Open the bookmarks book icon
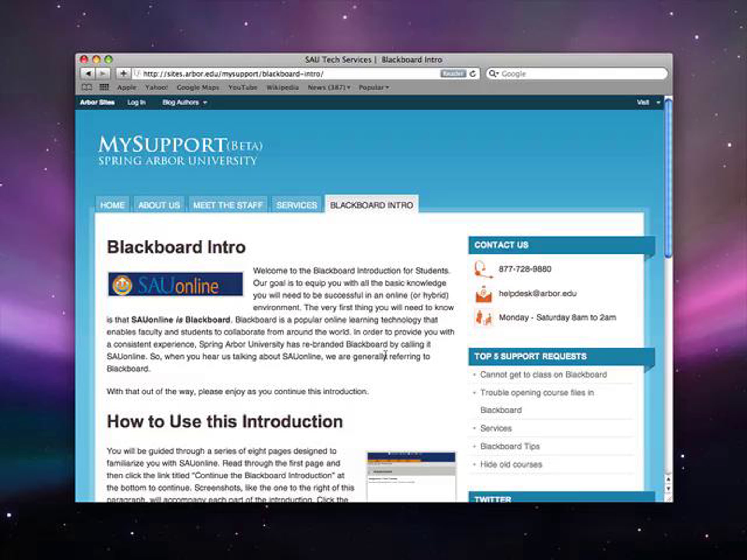Screen dimensions: 747x560 click(x=87, y=87)
